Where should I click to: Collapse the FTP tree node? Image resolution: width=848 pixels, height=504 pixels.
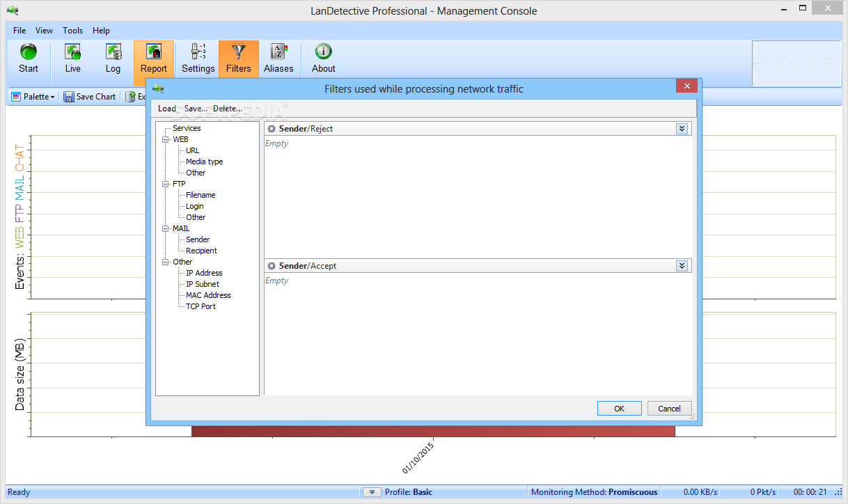coord(166,184)
